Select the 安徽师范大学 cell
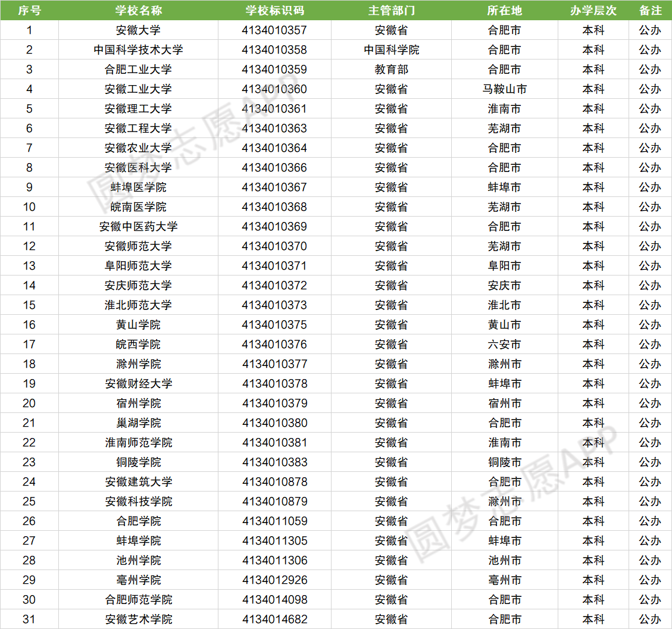The height and width of the screenshot is (629, 672). point(138,246)
